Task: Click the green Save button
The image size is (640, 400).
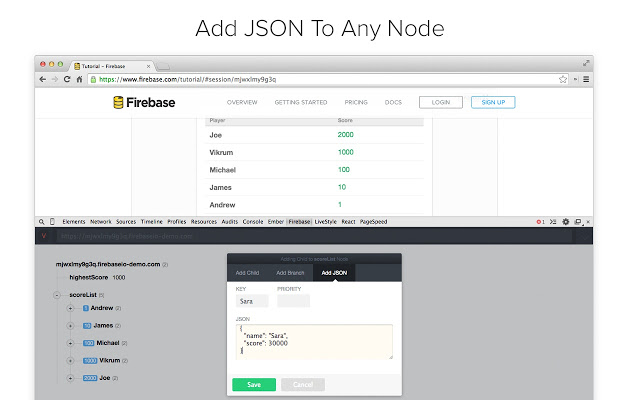Action: tap(254, 384)
